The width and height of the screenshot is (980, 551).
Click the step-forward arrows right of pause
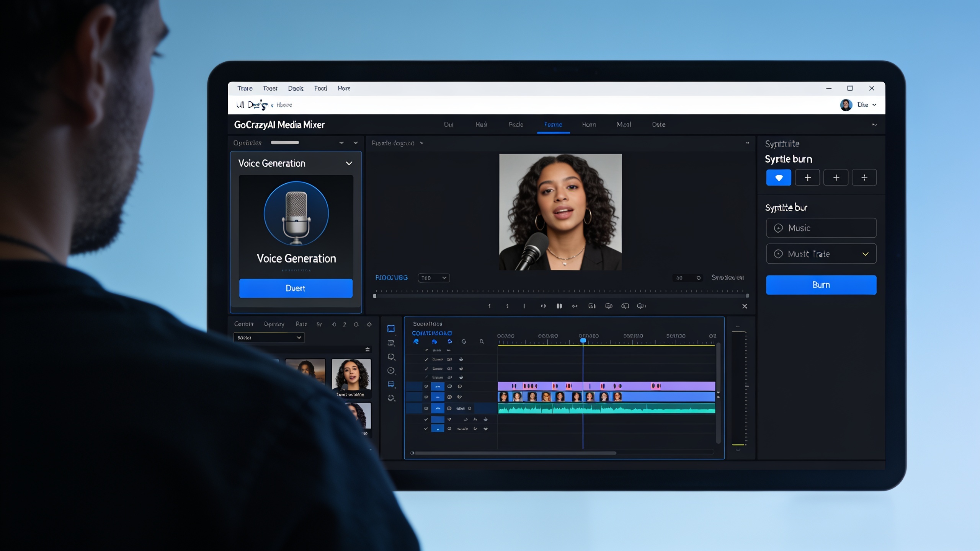[575, 306]
